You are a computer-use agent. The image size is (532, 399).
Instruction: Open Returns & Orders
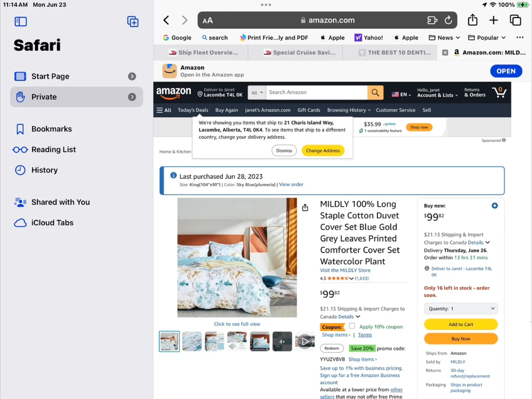(475, 93)
